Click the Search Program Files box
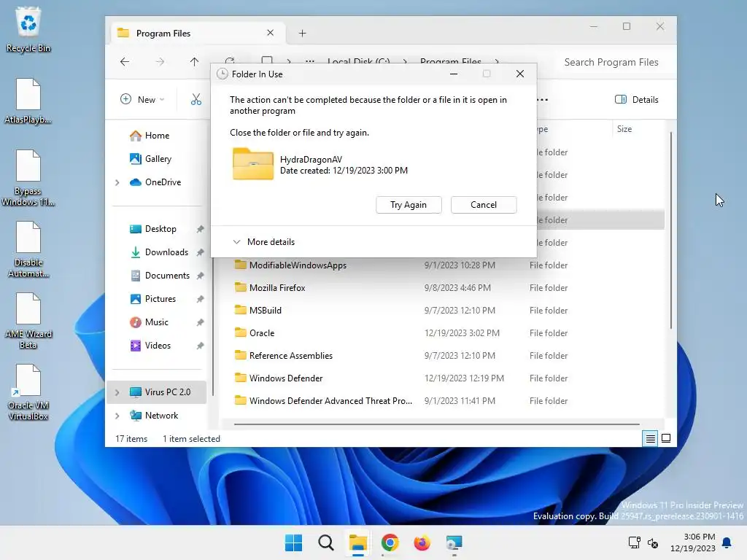 [611, 62]
